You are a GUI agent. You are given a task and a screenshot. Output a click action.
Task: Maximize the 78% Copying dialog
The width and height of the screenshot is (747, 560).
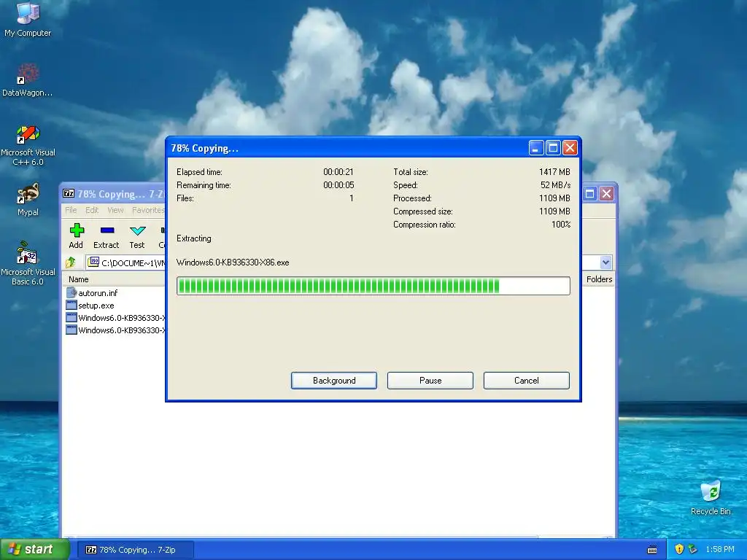(553, 148)
